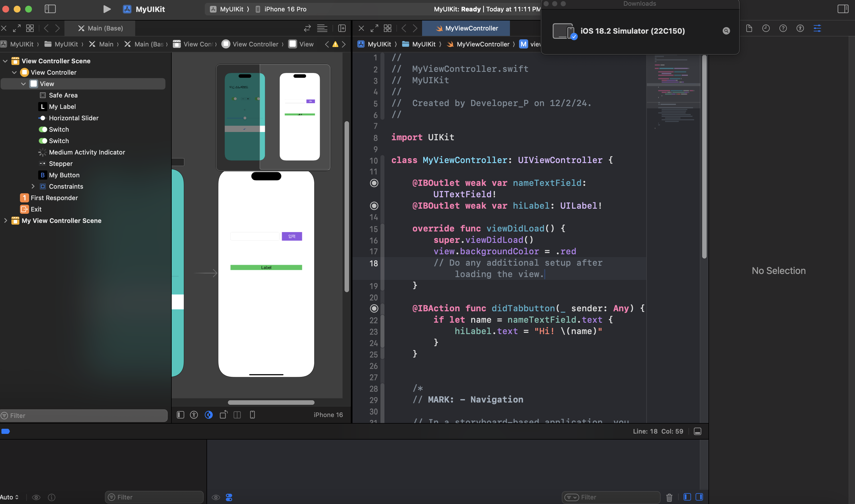Image resolution: width=855 pixels, height=504 pixels.
Task: Show storyboard issue warning triangle
Action: point(335,44)
